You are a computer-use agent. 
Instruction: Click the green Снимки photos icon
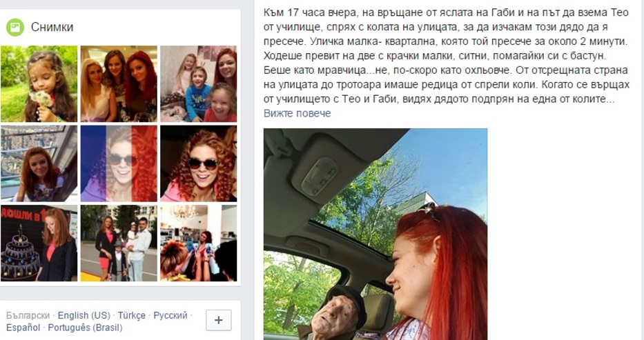click(15, 28)
